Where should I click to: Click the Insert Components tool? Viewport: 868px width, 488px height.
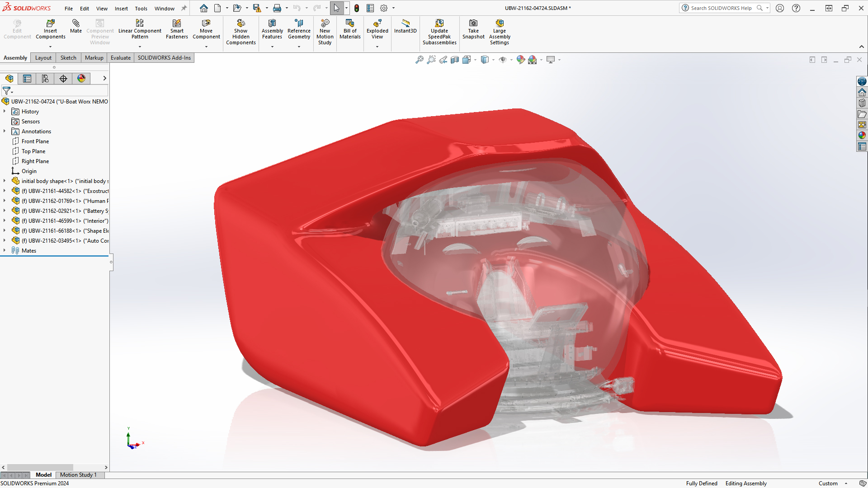point(50,29)
